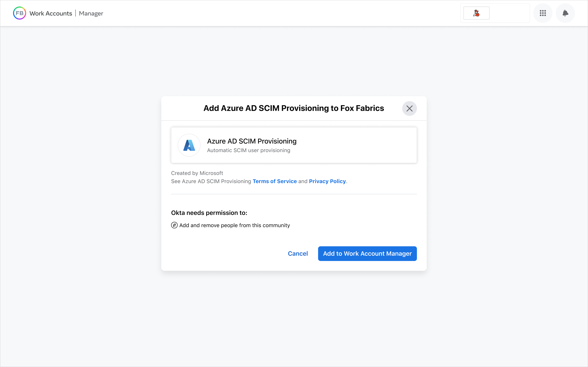Click the FB Work Accounts logo icon

coord(19,13)
